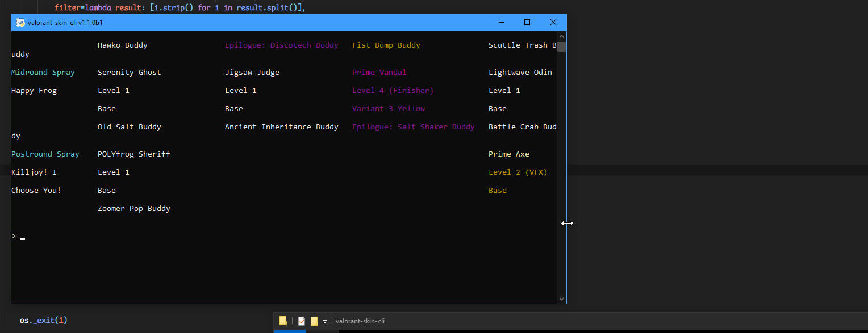Click the 'valorant-skin-cli v1.1.0b1' title text
Image resolution: width=868 pixels, height=333 pixels.
[65, 23]
